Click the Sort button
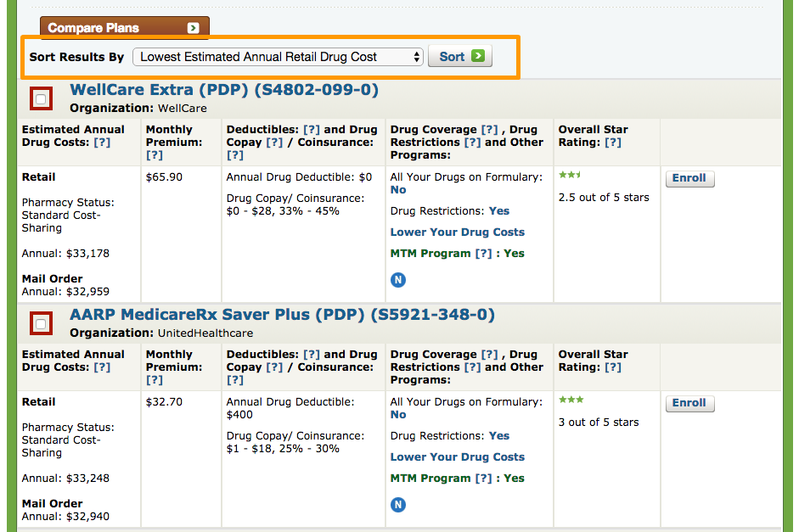 coord(459,57)
